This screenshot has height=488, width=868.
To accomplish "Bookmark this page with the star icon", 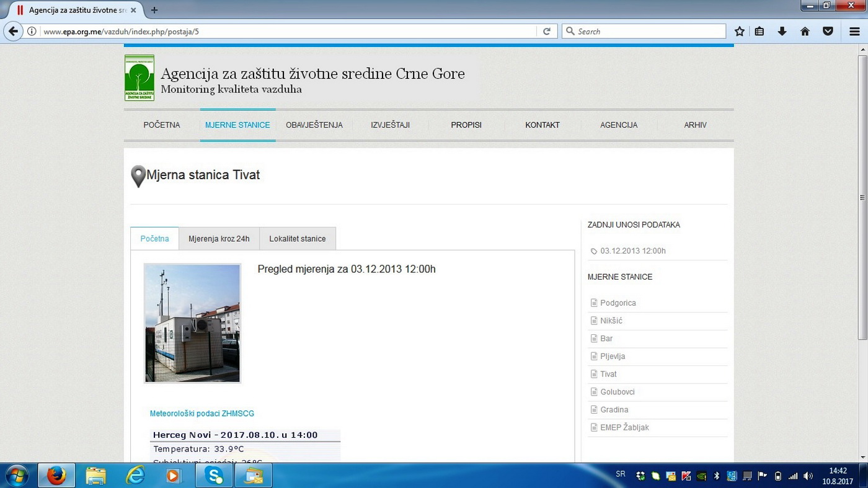I will [x=739, y=31].
